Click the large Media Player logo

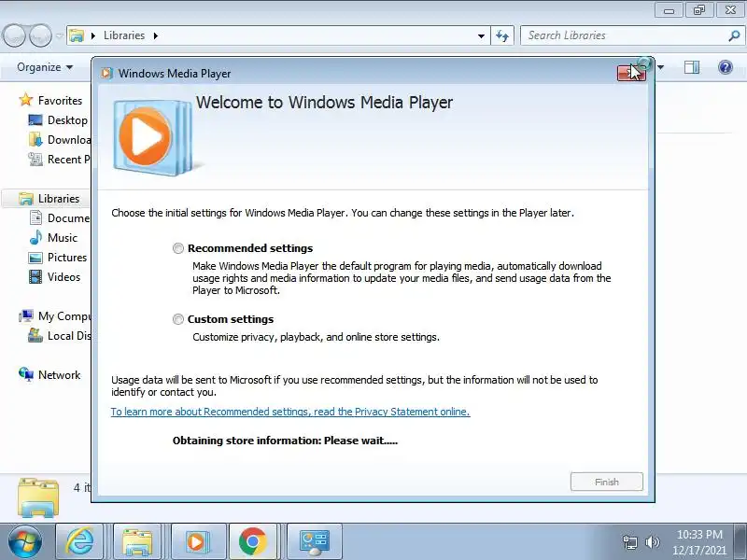click(153, 136)
